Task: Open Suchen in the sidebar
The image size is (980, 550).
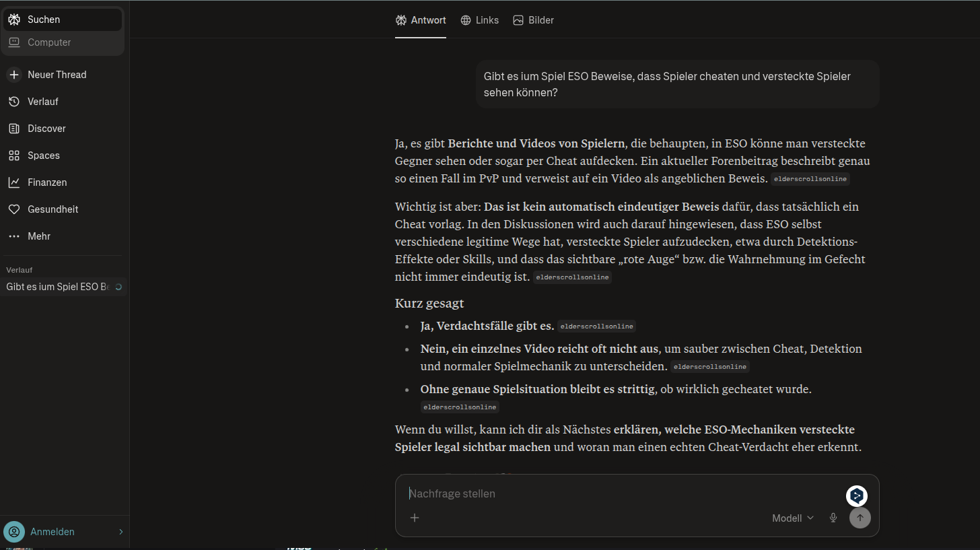Action: click(x=63, y=20)
